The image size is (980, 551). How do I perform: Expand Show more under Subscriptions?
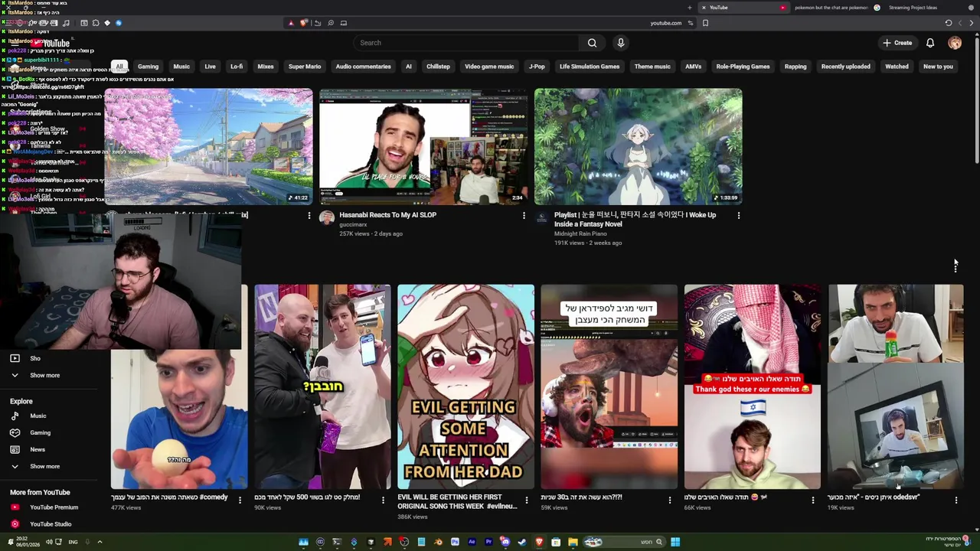click(x=44, y=375)
